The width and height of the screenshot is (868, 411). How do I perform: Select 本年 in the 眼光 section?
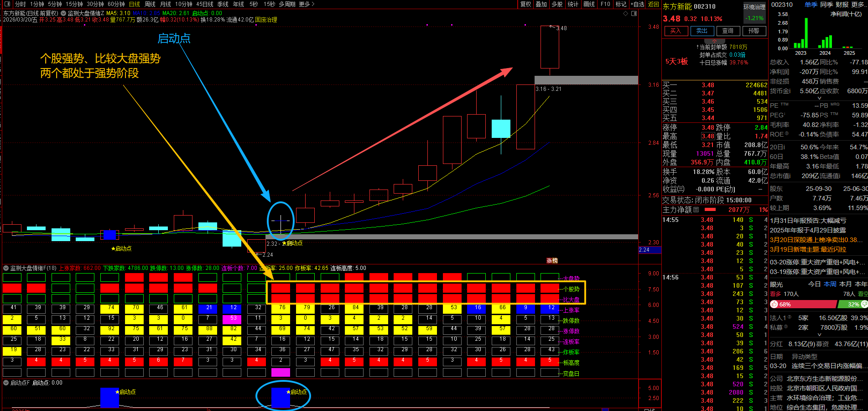pos(861,284)
